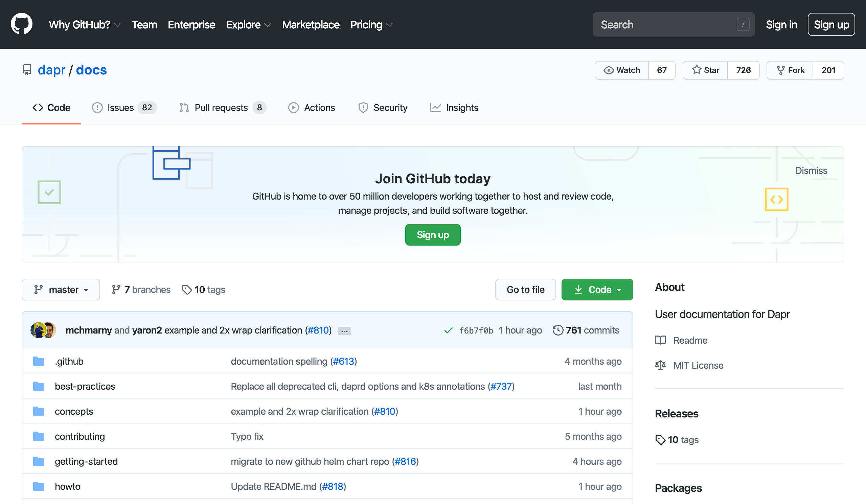866x504 pixels.
Task: Click the getting-started folder icon
Action: (39, 461)
